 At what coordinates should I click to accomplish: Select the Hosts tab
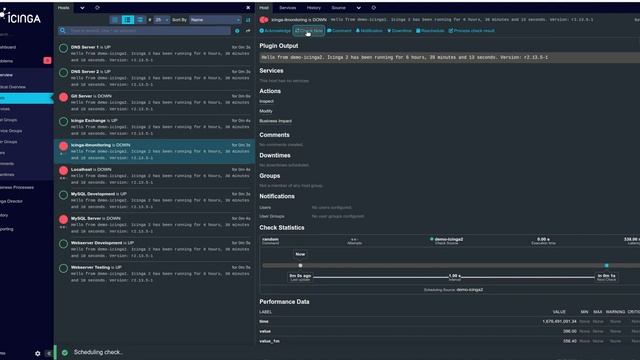pos(64,8)
